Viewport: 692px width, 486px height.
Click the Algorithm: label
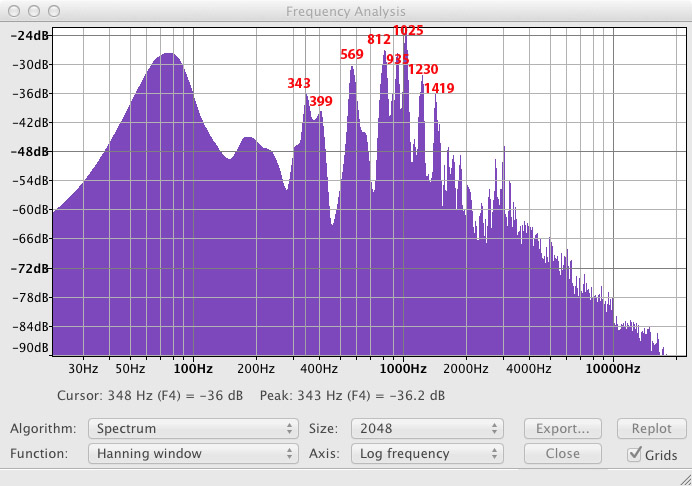43,428
